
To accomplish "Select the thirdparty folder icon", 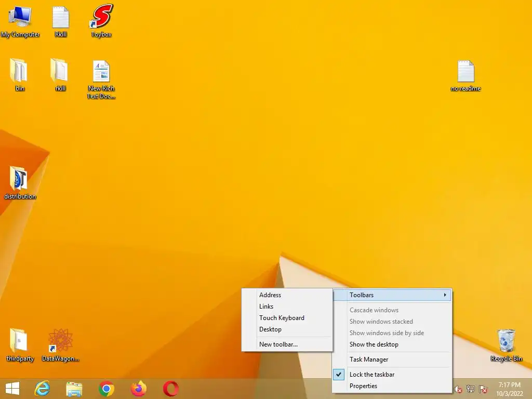I will pyautogui.click(x=20, y=345).
